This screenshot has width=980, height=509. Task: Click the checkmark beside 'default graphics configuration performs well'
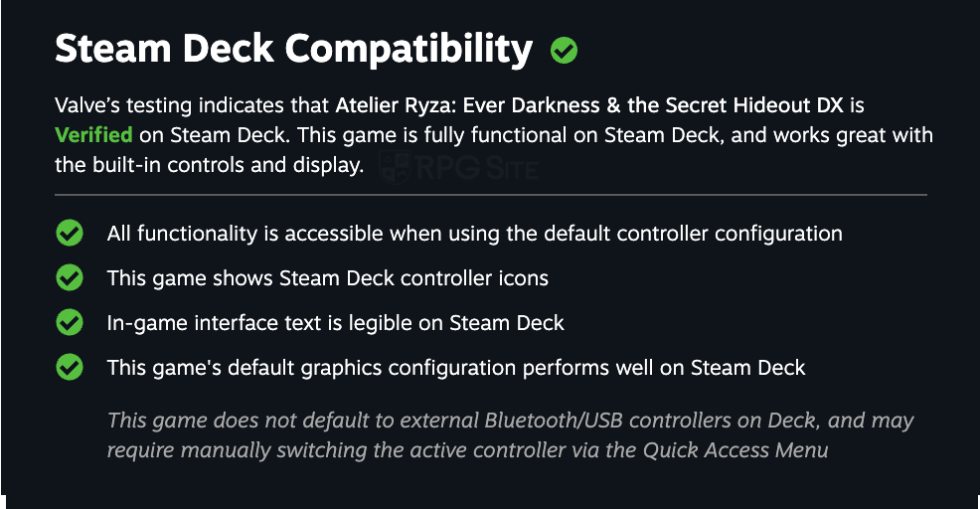pyautogui.click(x=70, y=368)
